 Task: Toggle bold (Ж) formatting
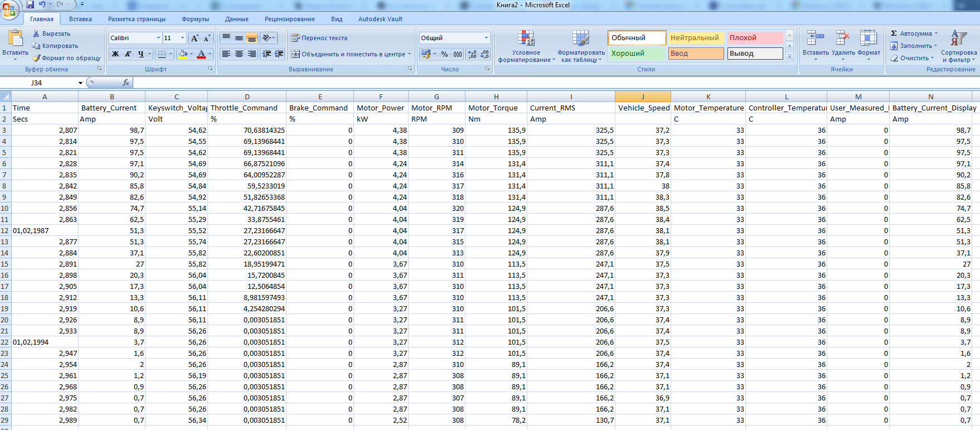tap(115, 54)
